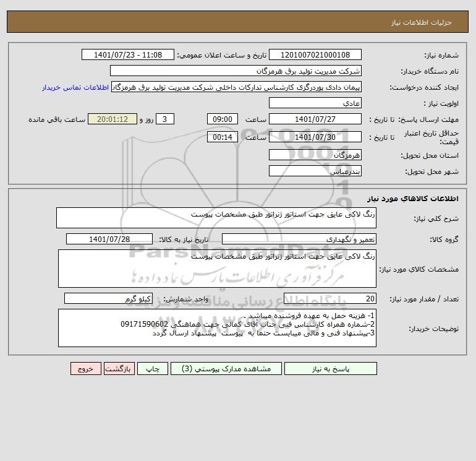Click delivery city field بندرعباس
The height and width of the screenshot is (461, 476).
(x=315, y=171)
